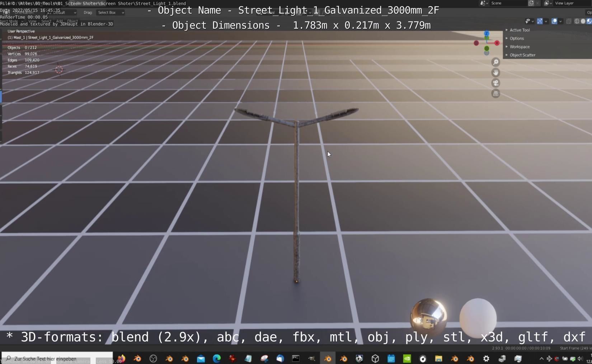This screenshot has height=364, width=592.
Task: Click the Edges 109,420 statistic
Action: 23,60
